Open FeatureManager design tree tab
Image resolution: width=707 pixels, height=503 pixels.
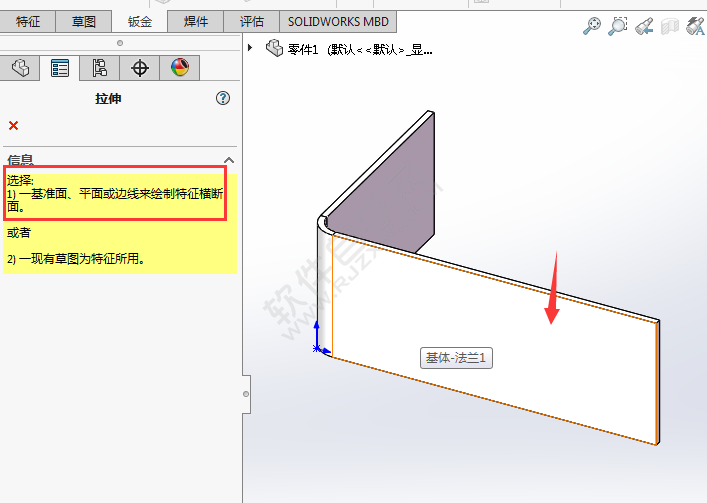tap(20, 68)
